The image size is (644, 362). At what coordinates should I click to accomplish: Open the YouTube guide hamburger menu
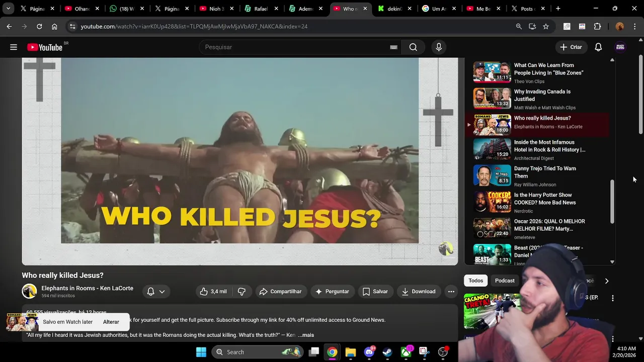[14, 47]
